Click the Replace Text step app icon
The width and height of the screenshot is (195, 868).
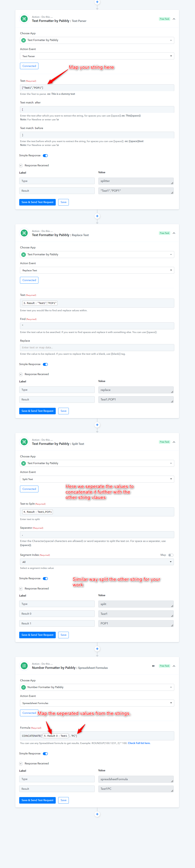tap(24, 233)
